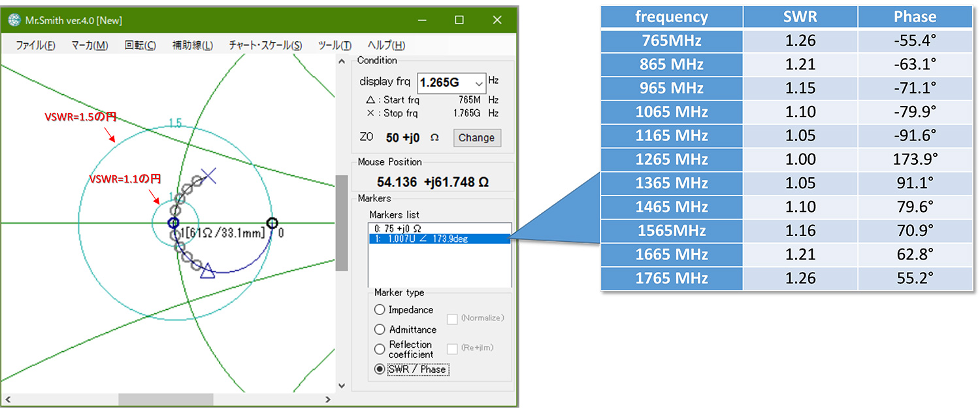The image size is (980, 408).
Task: Click the 173.9° phase cell in table
Action: [915, 160]
